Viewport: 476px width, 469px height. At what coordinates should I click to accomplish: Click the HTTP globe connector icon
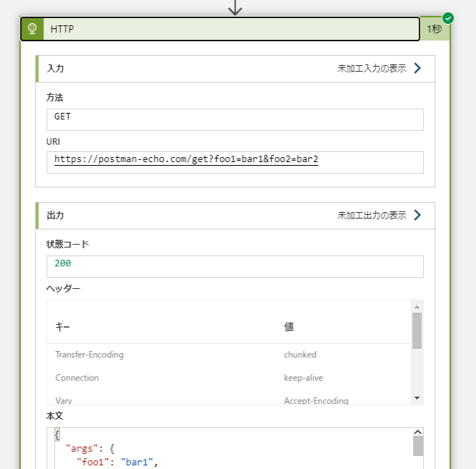(x=32, y=29)
